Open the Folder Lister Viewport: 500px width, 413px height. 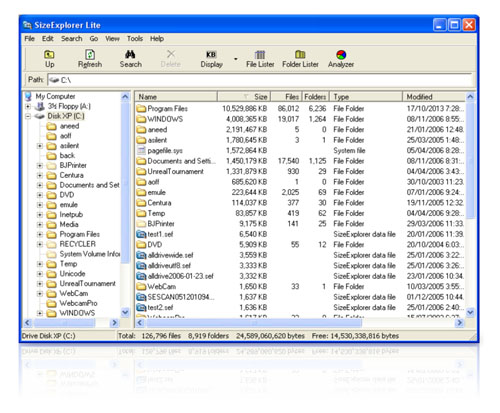[300, 59]
